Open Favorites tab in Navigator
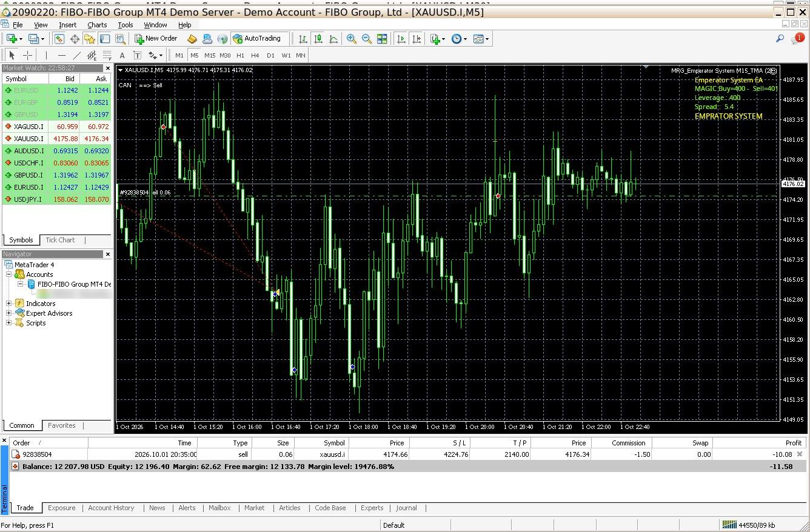Viewport: 810px width, 532px height. point(61,425)
